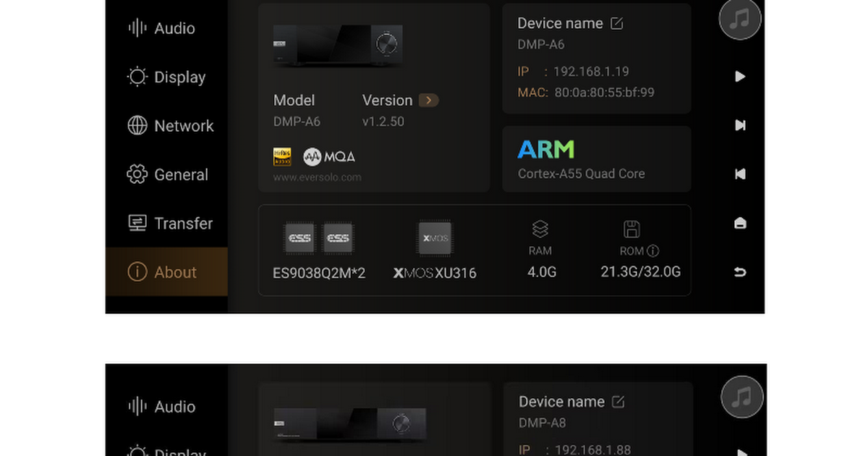Click the ES9038Q2M*2 label
Viewport: 868px width, 456px height.
(x=319, y=273)
